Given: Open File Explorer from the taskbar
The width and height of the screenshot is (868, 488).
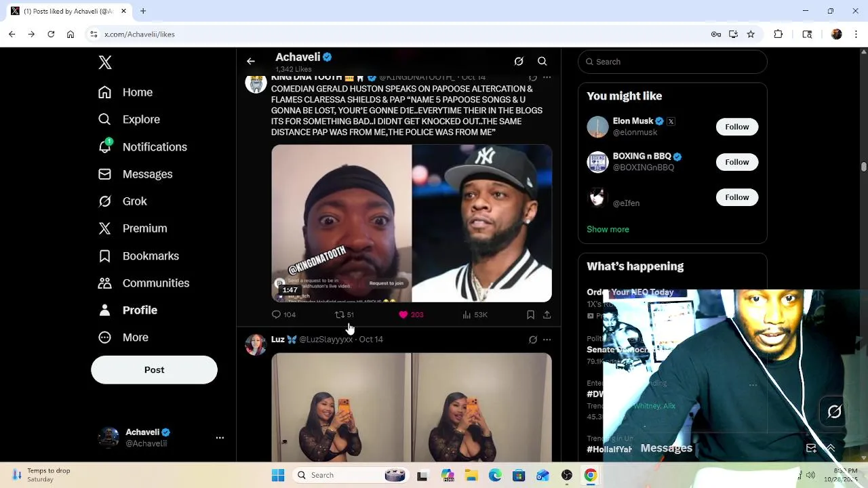Looking at the screenshot, I should [x=471, y=475].
